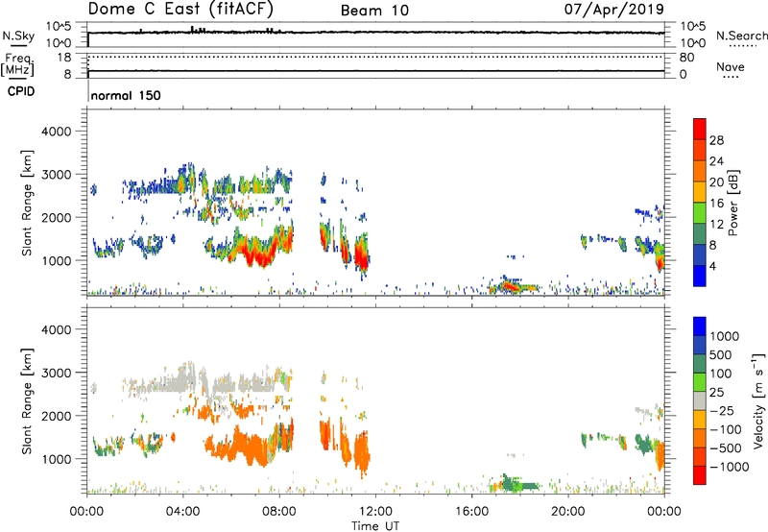Click the '16' power colorbar tick
This screenshot has width=768, height=532.
click(x=716, y=204)
